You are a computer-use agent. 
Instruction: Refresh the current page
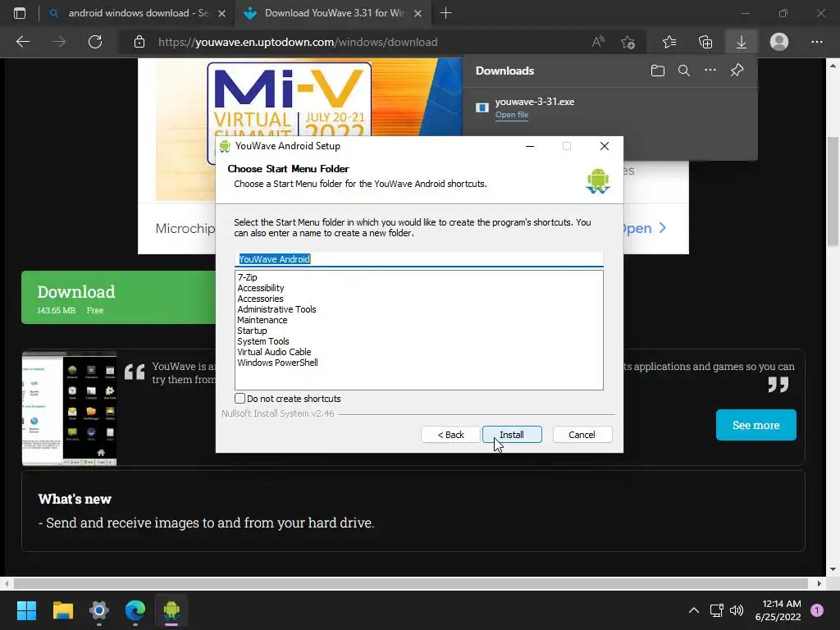(95, 42)
